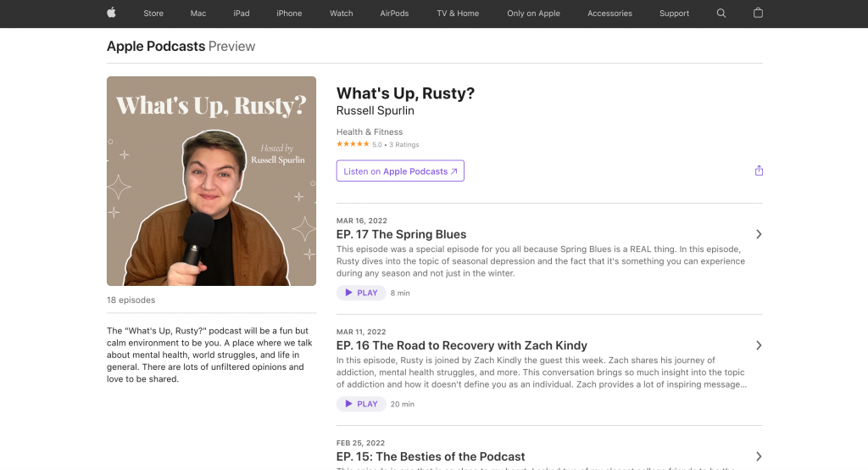This screenshot has width=868, height=470.
Task: Click the What's Up, Rusty? cover artwork
Action: pos(211,182)
